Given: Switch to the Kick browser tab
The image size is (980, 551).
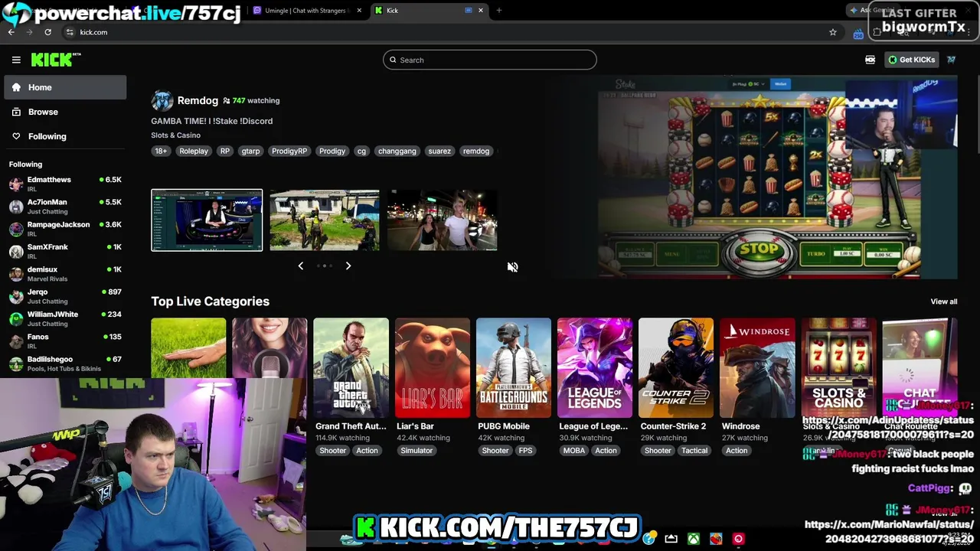Looking at the screenshot, I should (x=429, y=10).
